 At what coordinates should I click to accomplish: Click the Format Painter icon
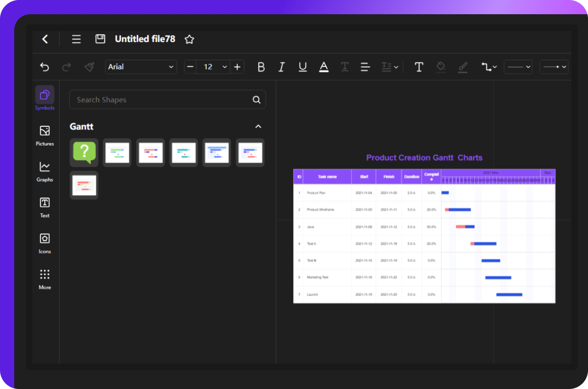coord(89,67)
